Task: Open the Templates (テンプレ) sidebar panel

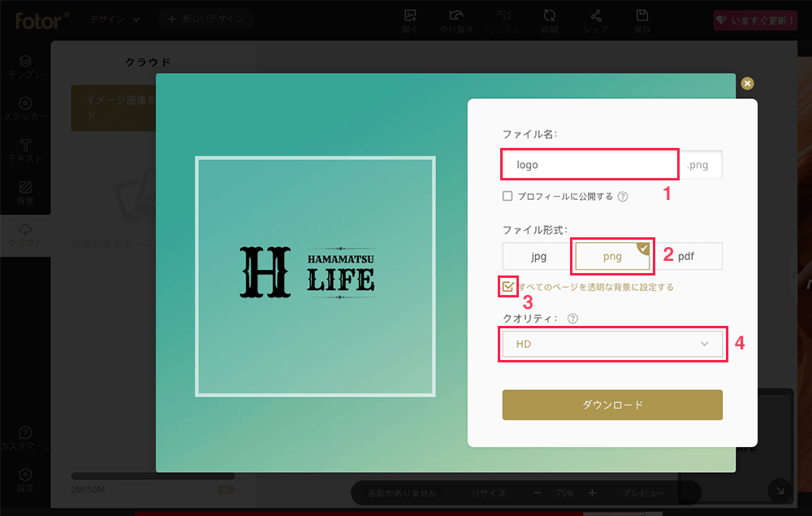Action: [25, 67]
